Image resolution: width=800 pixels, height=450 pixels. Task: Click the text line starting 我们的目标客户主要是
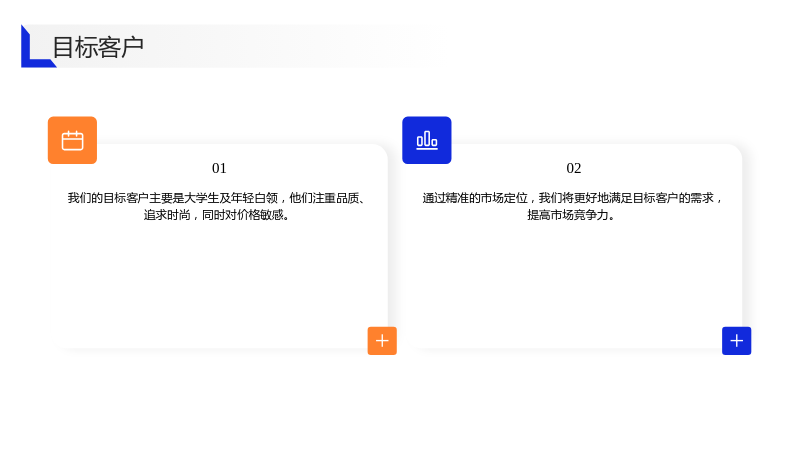click(216, 198)
